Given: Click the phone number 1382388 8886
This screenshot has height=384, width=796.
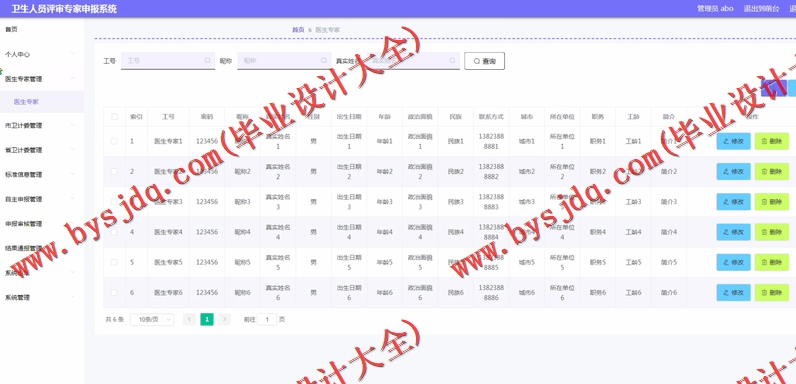Looking at the screenshot, I should 491,293.
